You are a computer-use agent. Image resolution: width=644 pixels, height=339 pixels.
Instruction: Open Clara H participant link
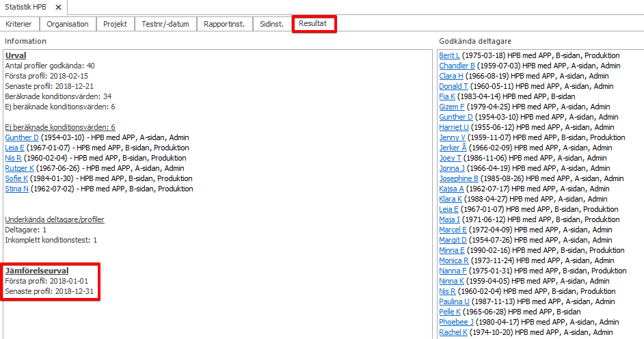click(451, 76)
